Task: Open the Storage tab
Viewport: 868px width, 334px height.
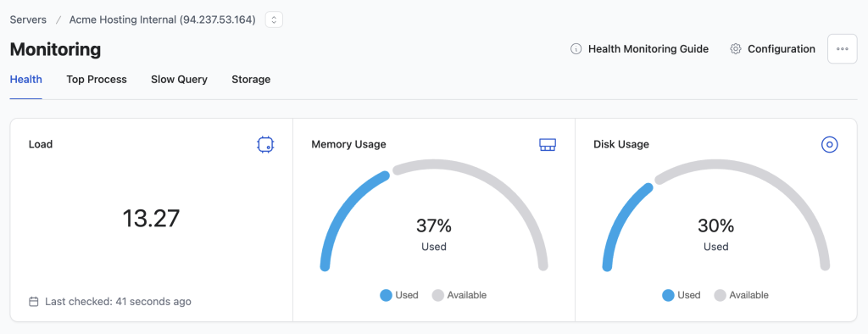Action: [251, 79]
